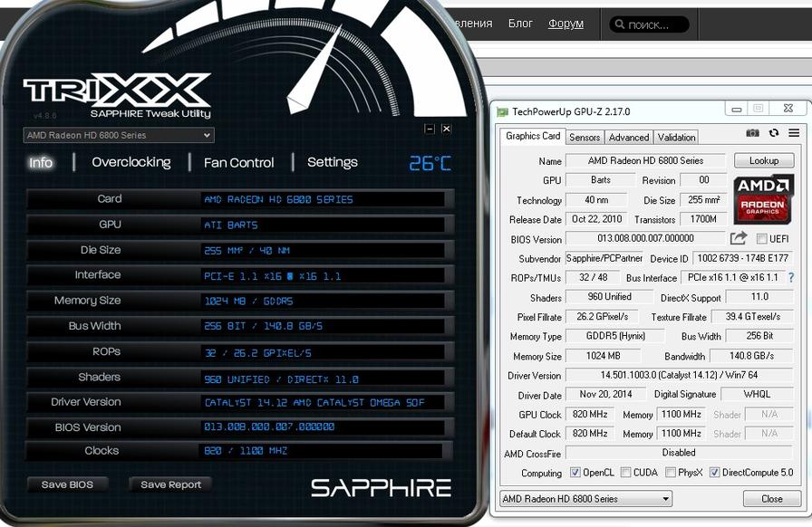Viewport: 812px width, 527px height.
Task: Click the Save BIOS button in TRIXX
Action: click(67, 484)
